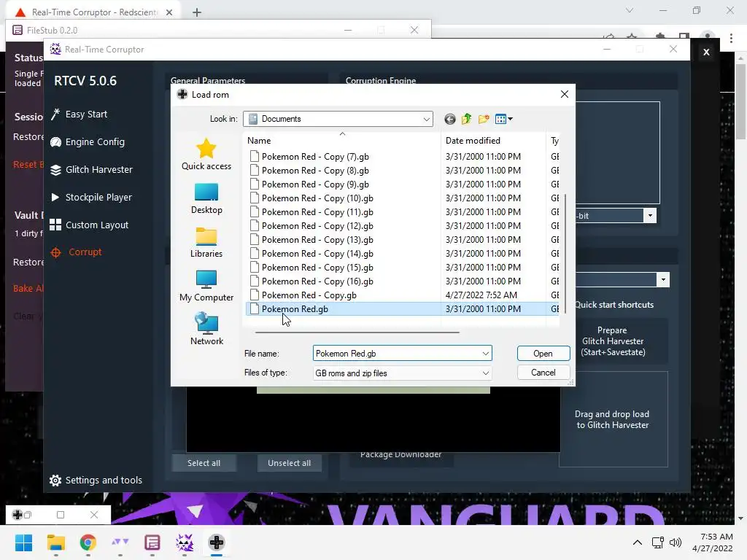Go up one folder level in Load rom dialog
The width and height of the screenshot is (747, 560).
pos(466,119)
